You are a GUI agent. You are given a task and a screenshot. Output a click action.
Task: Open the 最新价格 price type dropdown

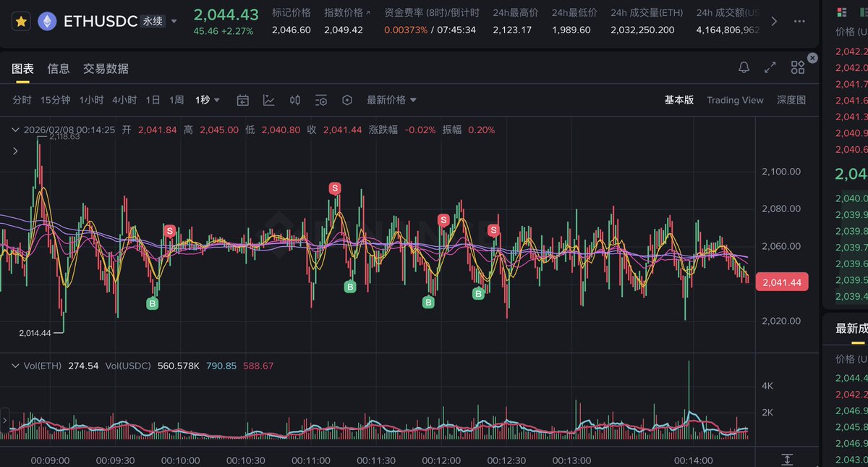[x=391, y=100]
